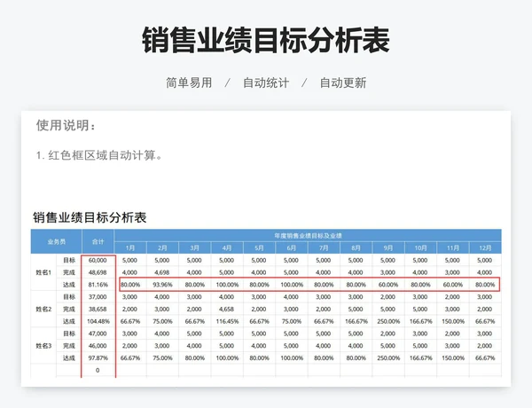The height and width of the screenshot is (408, 532).
Task: Click the total cell 38,658
Action: 98,309
